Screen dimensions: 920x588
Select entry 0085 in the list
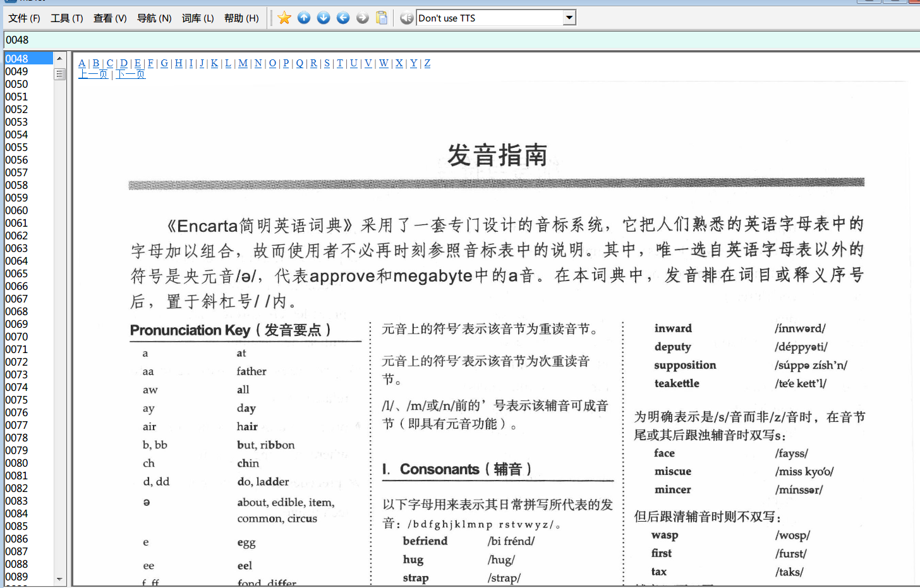(28, 526)
